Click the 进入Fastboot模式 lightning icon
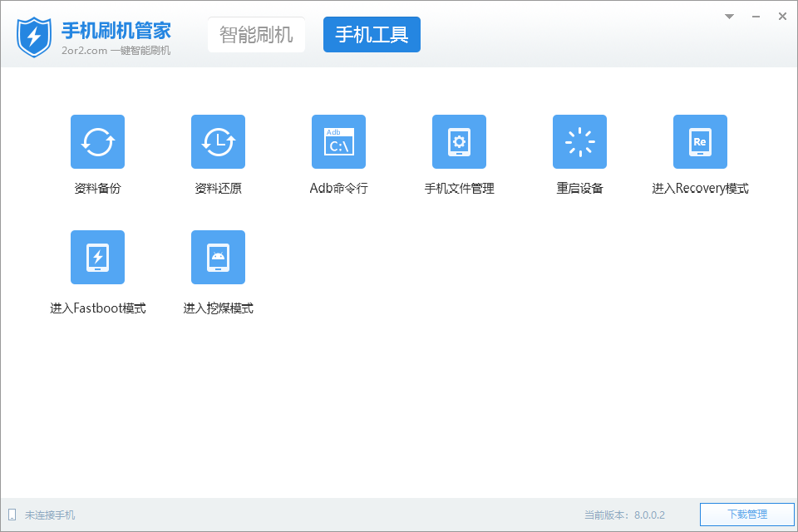Image resolution: width=798 pixels, height=532 pixels. pyautogui.click(x=97, y=258)
